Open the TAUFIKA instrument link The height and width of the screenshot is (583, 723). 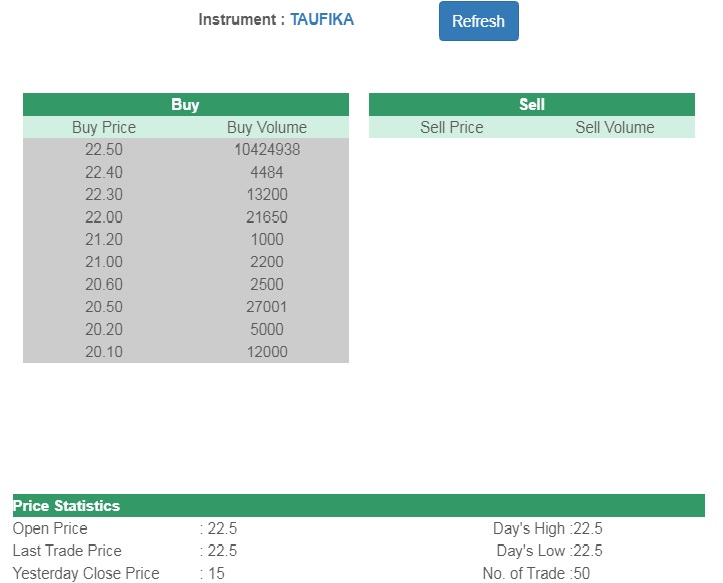pos(321,19)
